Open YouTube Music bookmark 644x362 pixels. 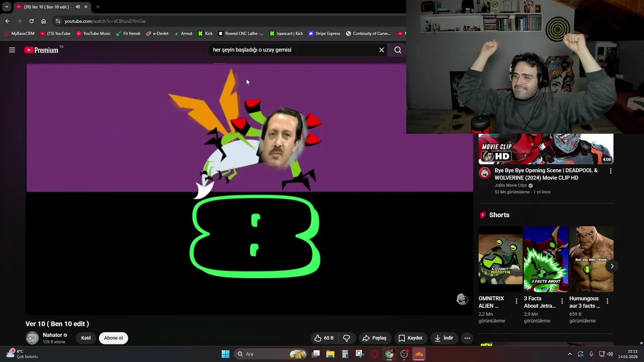pyautogui.click(x=93, y=34)
